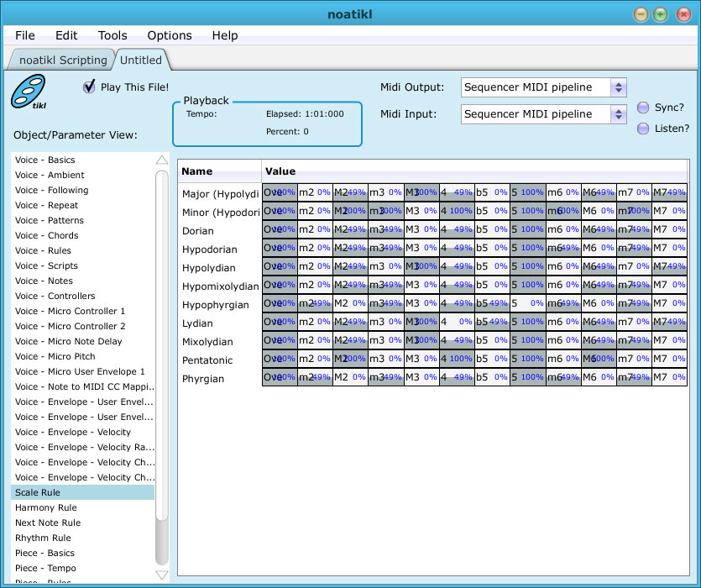Adjust the b5 slider in Lydian row

(x=492, y=322)
